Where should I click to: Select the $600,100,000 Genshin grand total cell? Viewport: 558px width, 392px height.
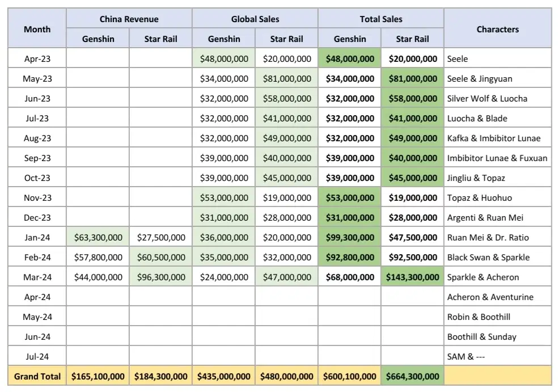349,376
